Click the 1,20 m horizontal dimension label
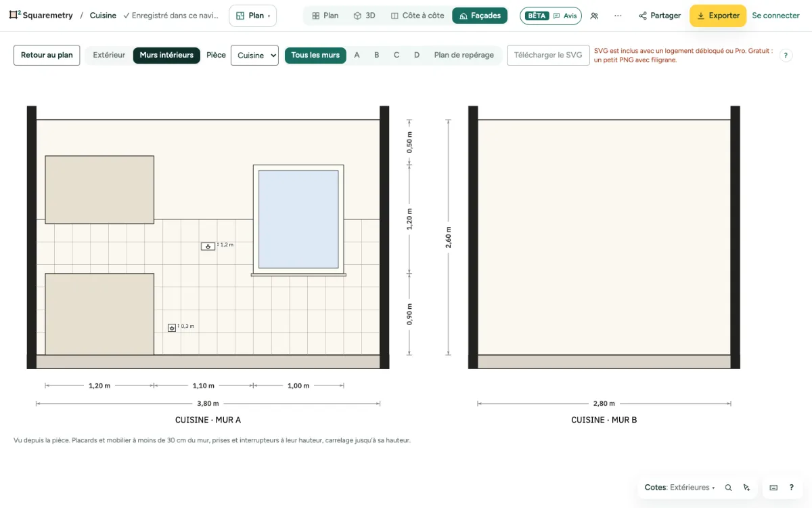The height and width of the screenshot is (508, 812). tap(99, 386)
